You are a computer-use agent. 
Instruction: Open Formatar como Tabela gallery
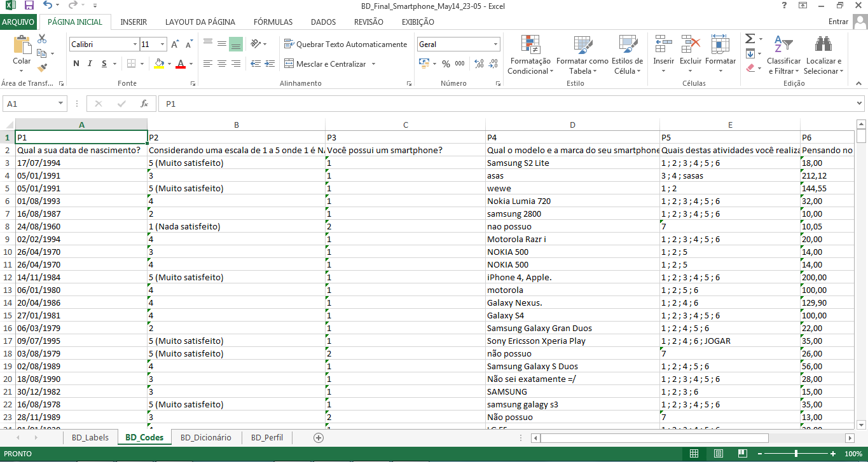click(582, 55)
